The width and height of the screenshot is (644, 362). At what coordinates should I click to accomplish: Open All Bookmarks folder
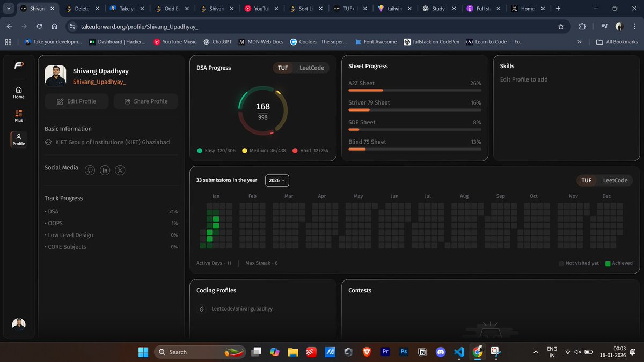click(617, 42)
